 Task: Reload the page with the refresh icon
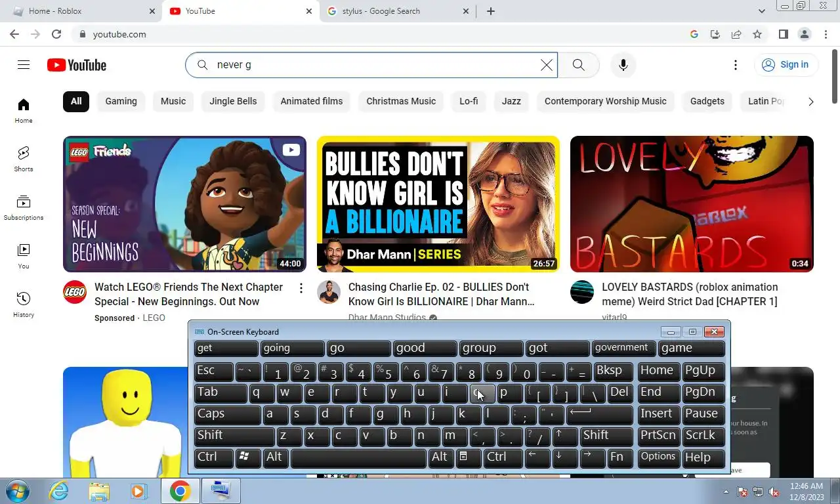56,34
